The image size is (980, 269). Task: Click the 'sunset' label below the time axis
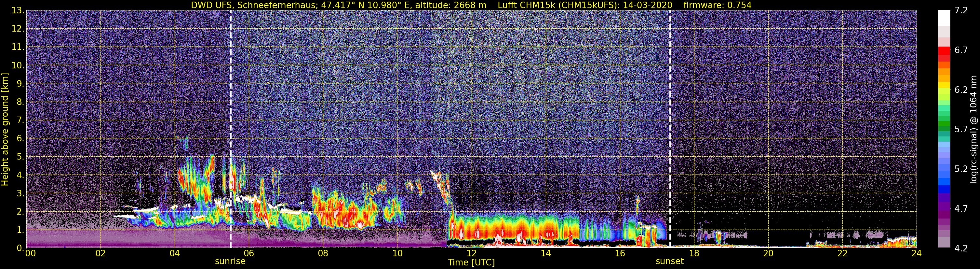click(x=670, y=262)
